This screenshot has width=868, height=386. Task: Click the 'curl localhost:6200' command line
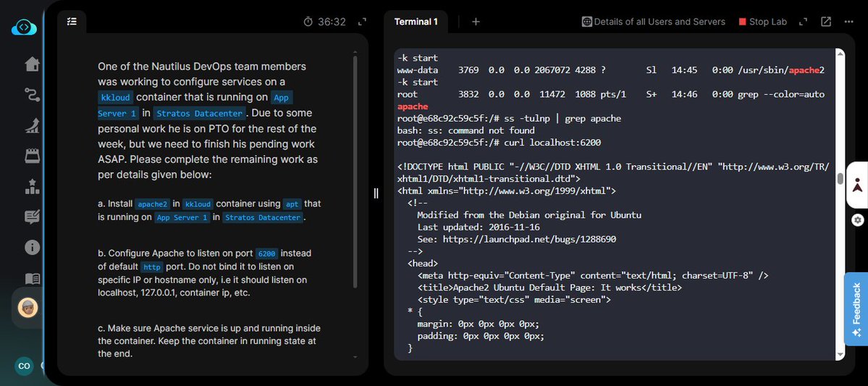552,143
